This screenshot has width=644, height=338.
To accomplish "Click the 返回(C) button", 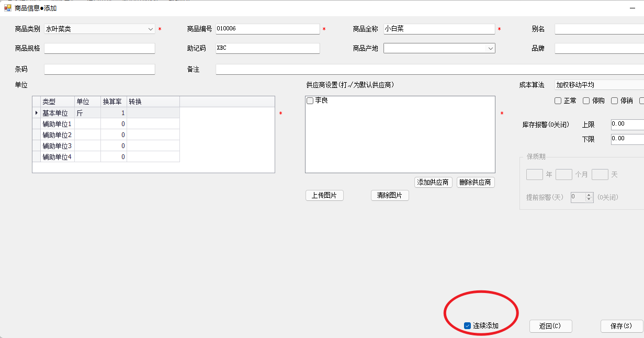I will (x=550, y=326).
